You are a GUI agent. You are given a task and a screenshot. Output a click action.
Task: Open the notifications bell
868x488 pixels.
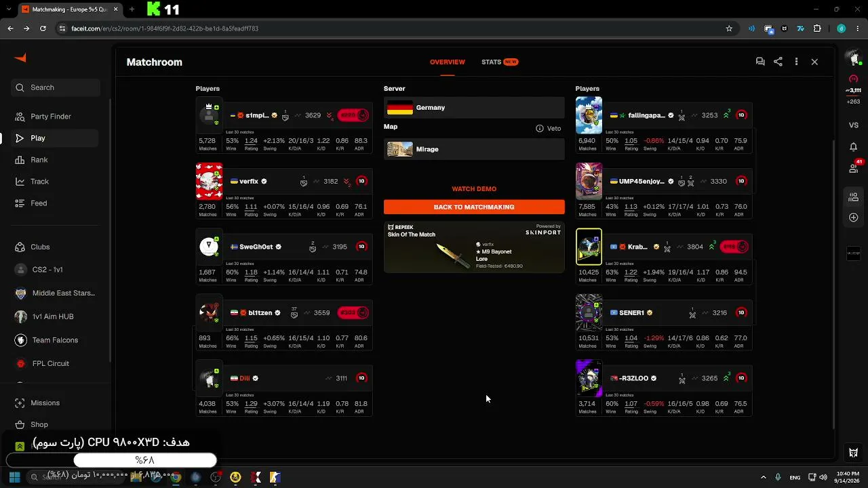coord(853,147)
